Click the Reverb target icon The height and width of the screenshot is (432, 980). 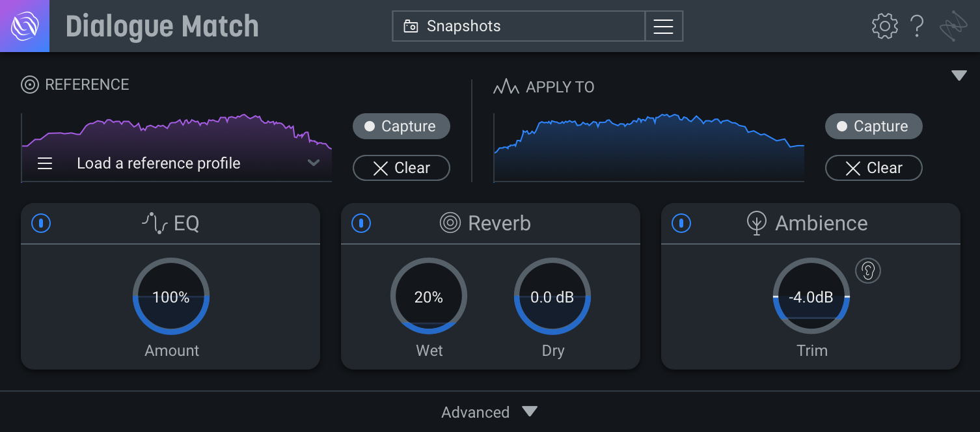point(450,223)
